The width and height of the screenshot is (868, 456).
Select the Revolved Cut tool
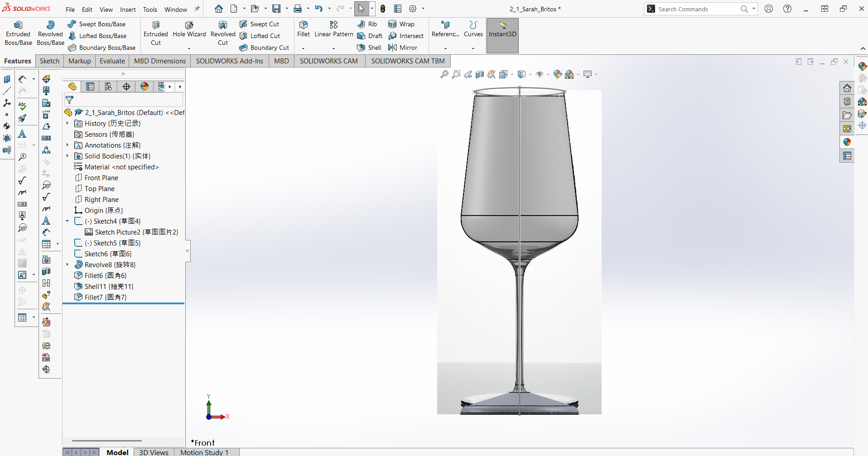click(x=223, y=34)
